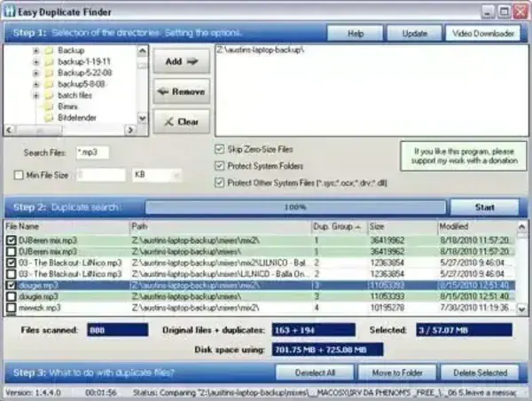Uncheck The Blackout mp3 in mix2 path
532x401 pixels.
click(x=12, y=263)
